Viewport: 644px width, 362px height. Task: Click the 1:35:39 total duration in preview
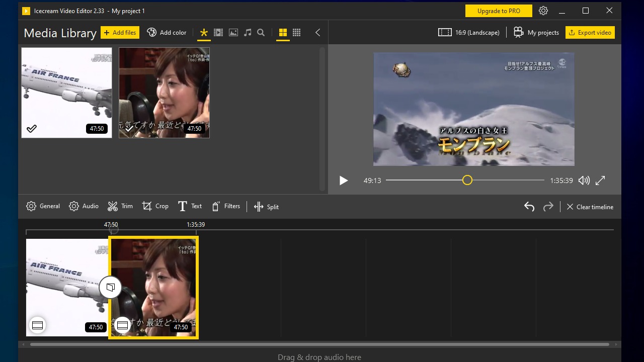561,180
